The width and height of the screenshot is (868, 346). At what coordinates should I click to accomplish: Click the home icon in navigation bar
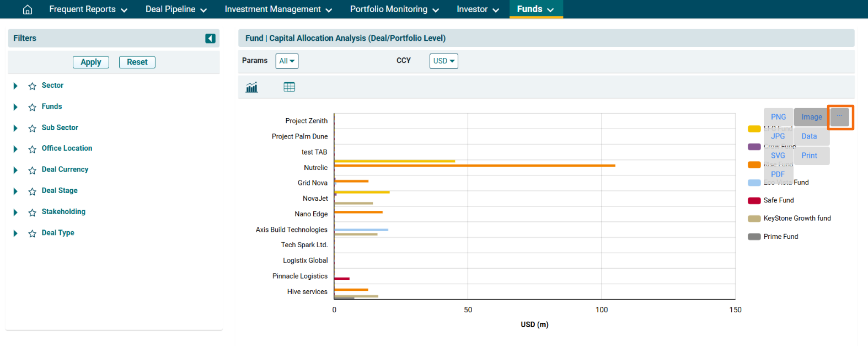click(28, 9)
